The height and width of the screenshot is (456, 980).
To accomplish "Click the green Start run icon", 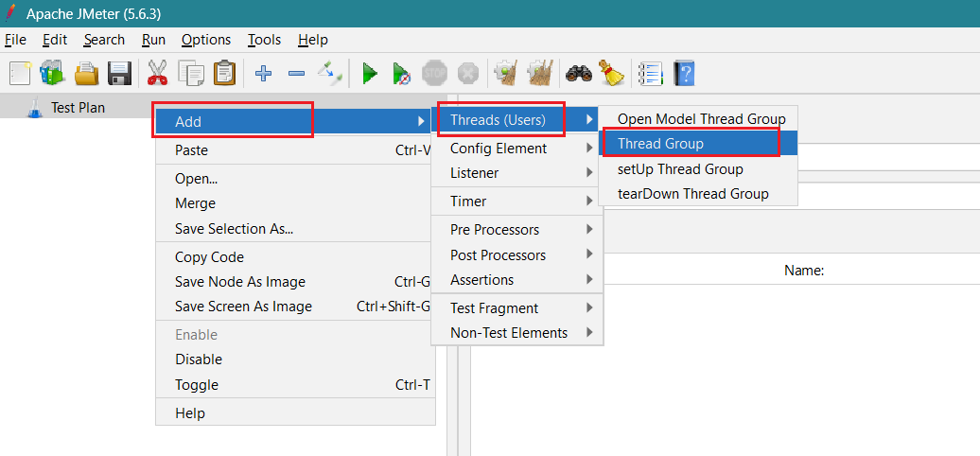I will (x=370, y=74).
